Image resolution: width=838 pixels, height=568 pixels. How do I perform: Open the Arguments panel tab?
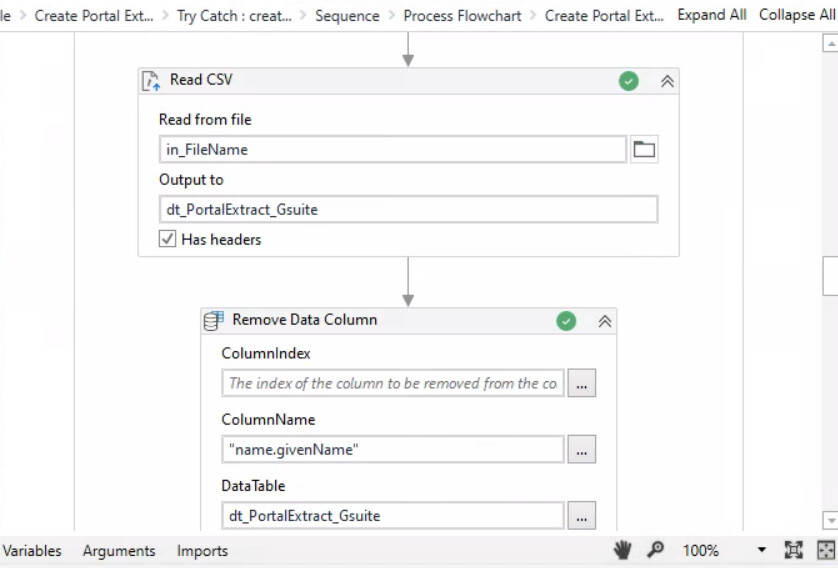click(x=119, y=551)
